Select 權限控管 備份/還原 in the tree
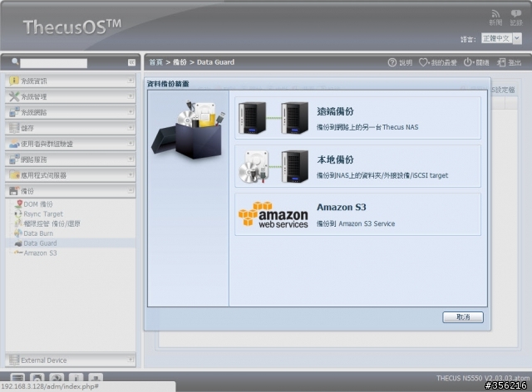The image size is (532, 392). pyautogui.click(x=52, y=223)
